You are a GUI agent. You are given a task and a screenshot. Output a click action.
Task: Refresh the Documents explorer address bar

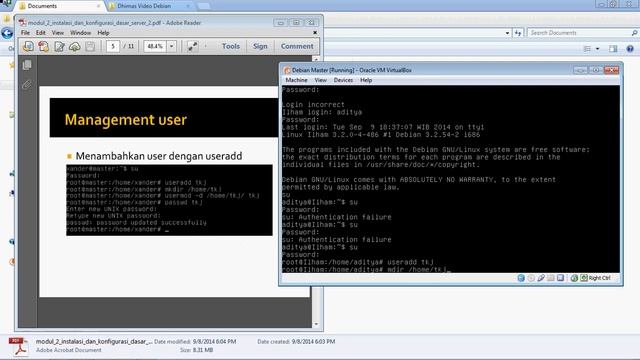pyautogui.click(x=518, y=33)
